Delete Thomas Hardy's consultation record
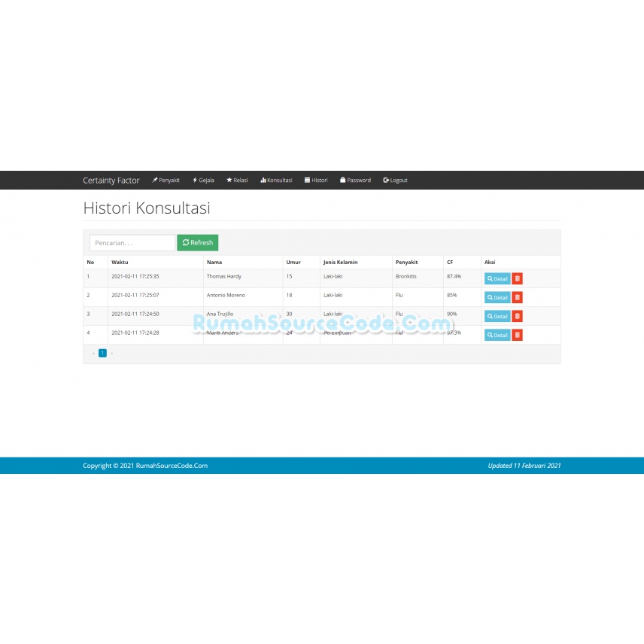Viewport: 644px width, 644px height. 517,278
